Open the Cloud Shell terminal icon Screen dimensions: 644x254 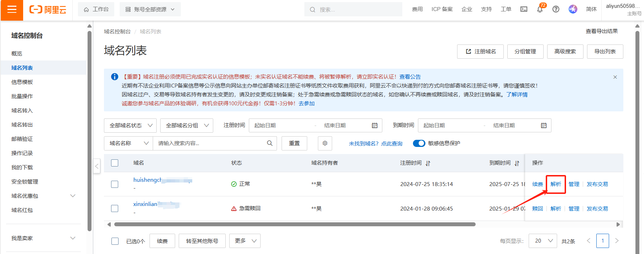pyautogui.click(x=524, y=10)
